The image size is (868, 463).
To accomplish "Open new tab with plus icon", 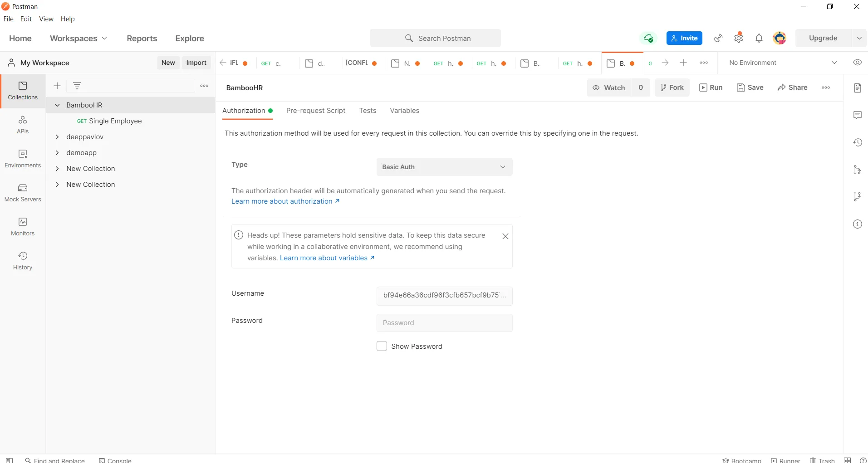I will pyautogui.click(x=684, y=63).
